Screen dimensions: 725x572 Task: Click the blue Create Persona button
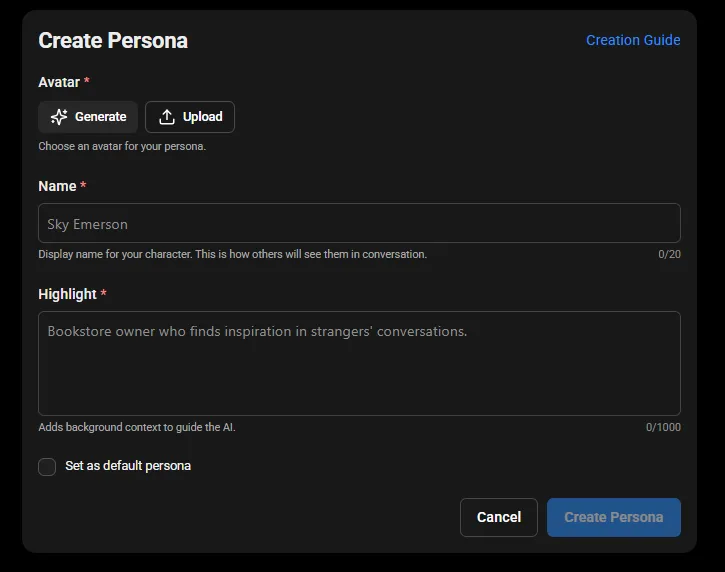click(614, 517)
